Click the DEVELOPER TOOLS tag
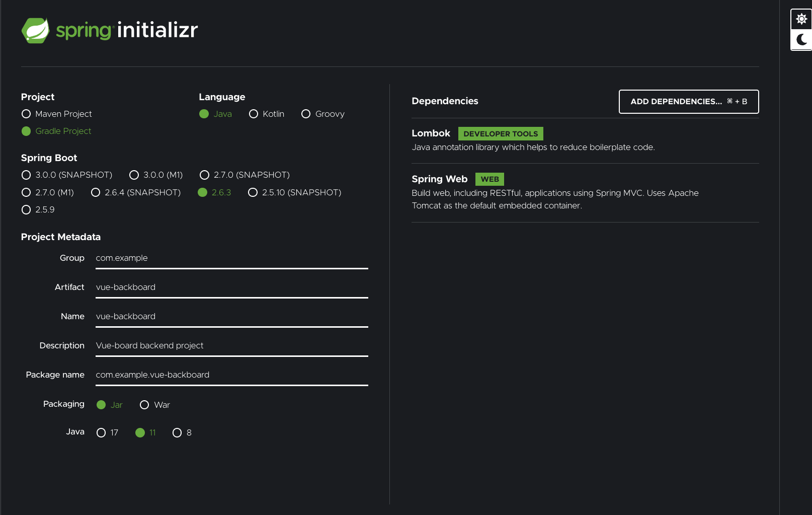812x515 pixels. [501, 134]
